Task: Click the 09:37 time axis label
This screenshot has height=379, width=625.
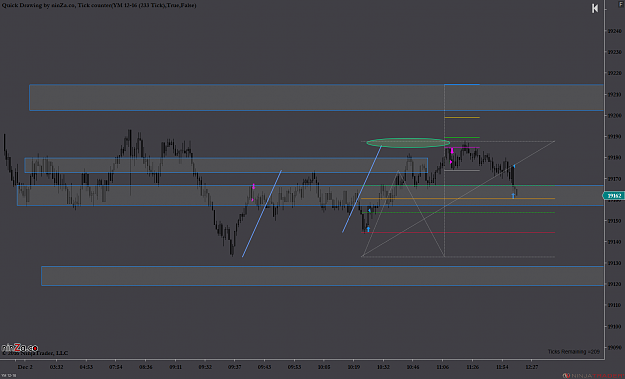Action: pos(235,367)
